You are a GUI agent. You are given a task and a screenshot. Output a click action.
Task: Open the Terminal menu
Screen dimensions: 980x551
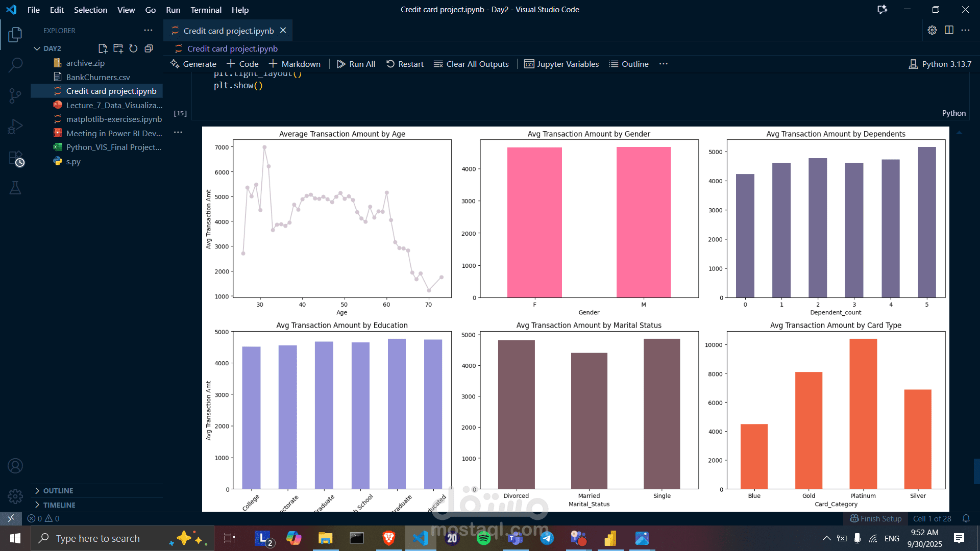[206, 10]
